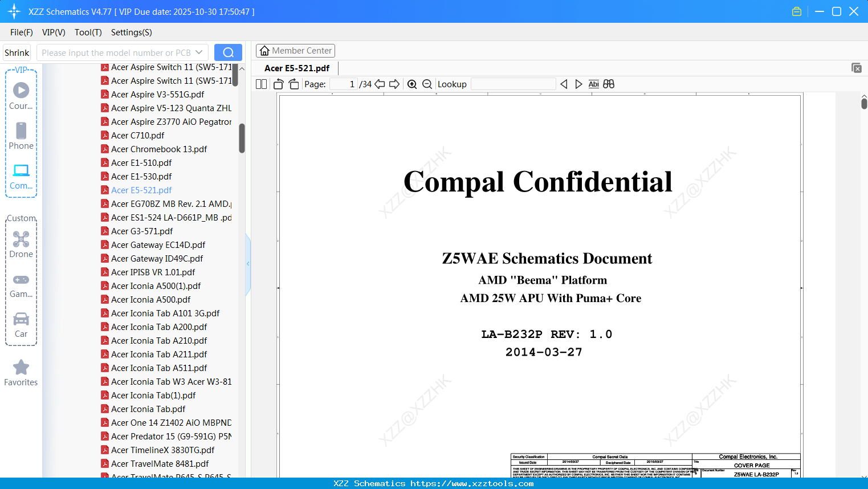Open the Member Center home button
The height and width of the screenshot is (489, 868).
pyautogui.click(x=295, y=51)
